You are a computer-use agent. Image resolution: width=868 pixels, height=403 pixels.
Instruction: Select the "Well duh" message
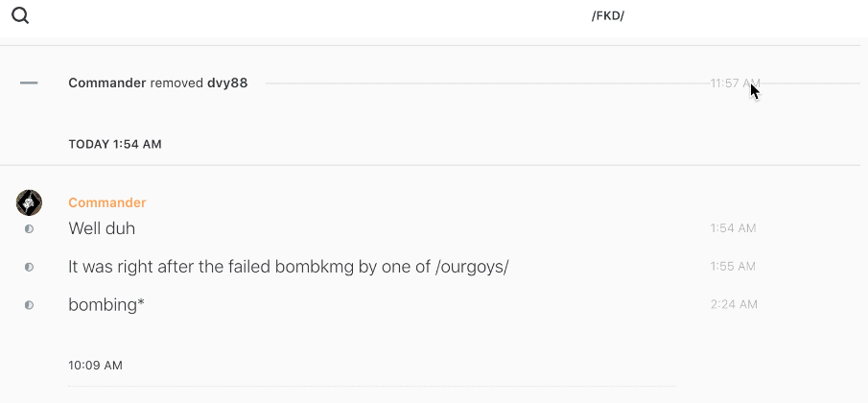pyautogui.click(x=102, y=229)
